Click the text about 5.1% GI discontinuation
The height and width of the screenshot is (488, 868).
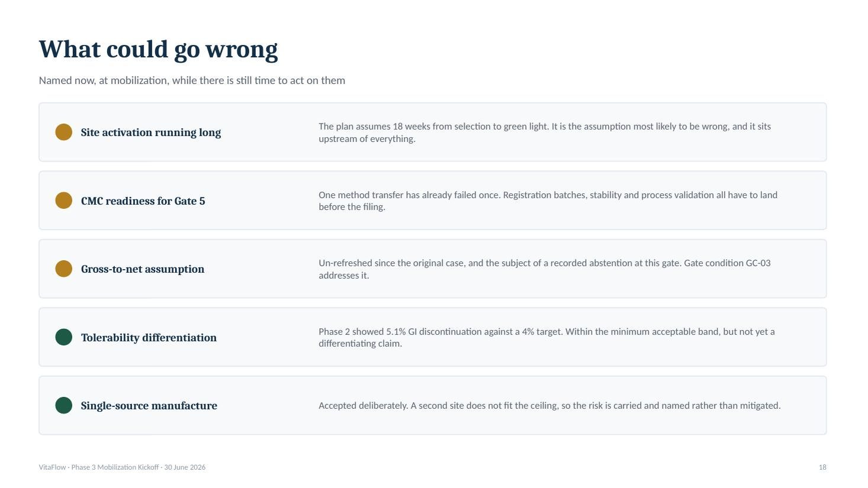(546, 337)
